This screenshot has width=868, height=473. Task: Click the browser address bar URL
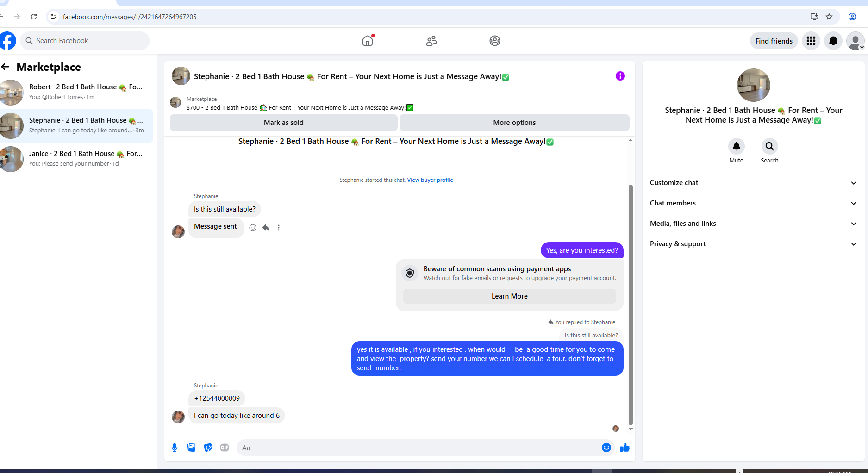(130, 17)
